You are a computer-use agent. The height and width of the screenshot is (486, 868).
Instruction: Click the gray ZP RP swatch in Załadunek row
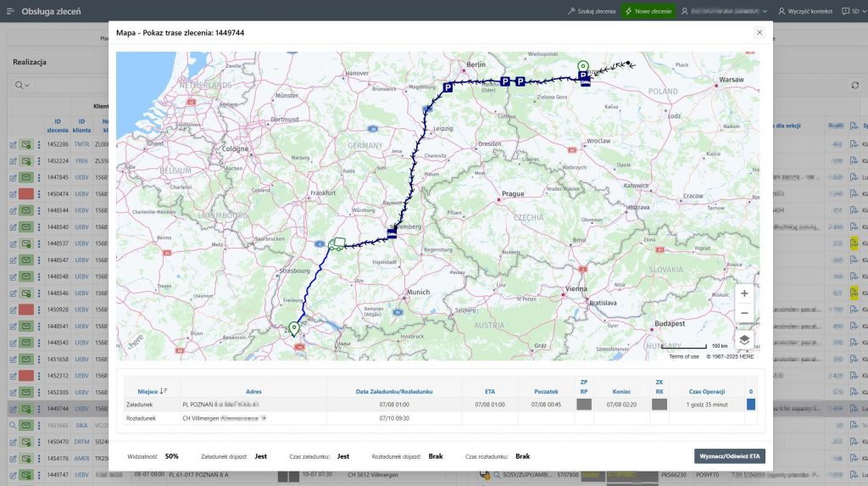tap(584, 405)
